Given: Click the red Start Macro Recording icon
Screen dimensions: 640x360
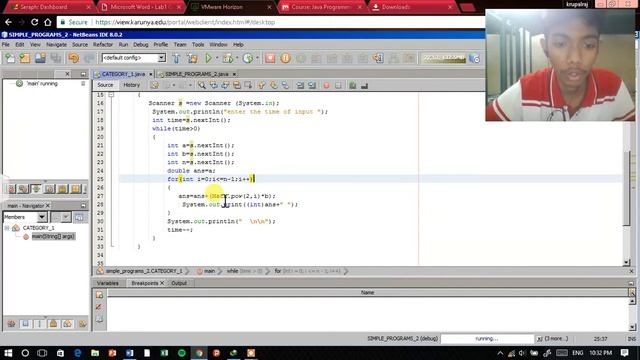Looking at the screenshot, I should click(x=326, y=85).
